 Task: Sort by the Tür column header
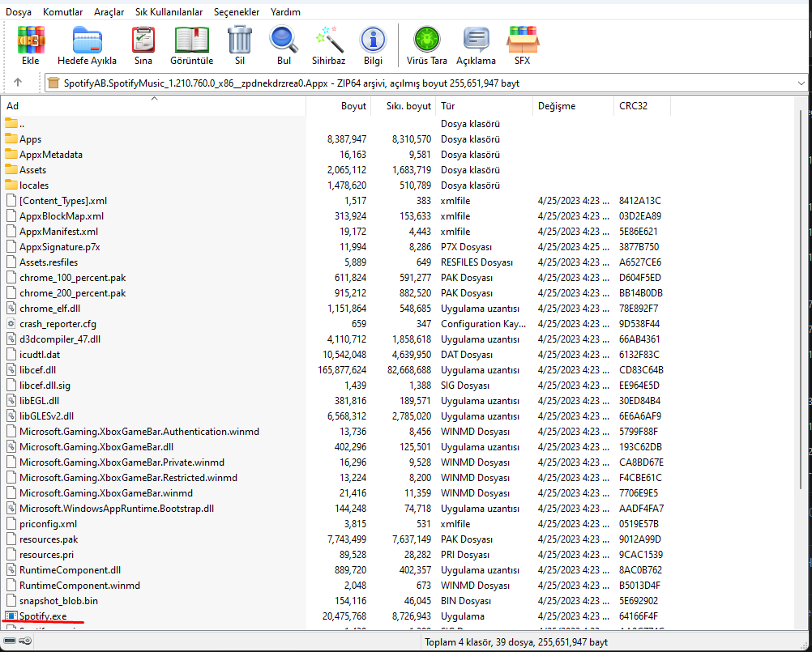(x=484, y=105)
